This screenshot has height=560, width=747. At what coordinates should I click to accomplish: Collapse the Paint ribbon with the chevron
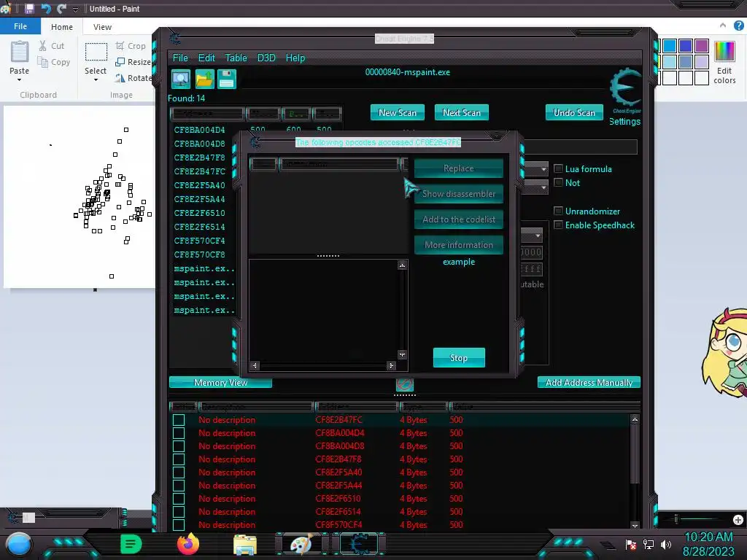723,26
